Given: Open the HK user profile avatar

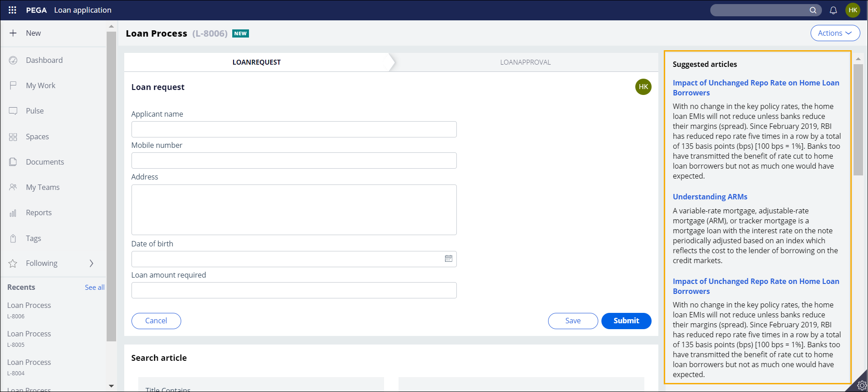Looking at the screenshot, I should tap(853, 10).
